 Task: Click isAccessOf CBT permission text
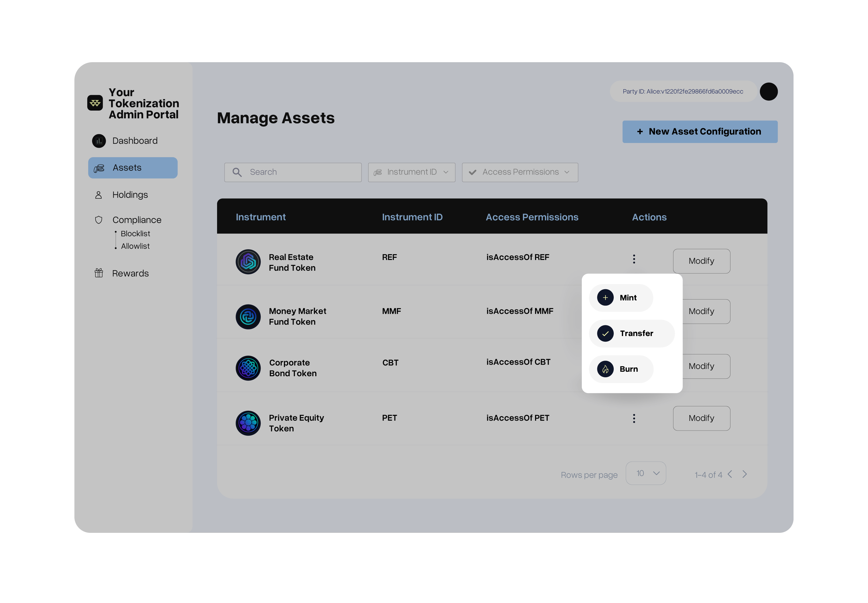[518, 362]
